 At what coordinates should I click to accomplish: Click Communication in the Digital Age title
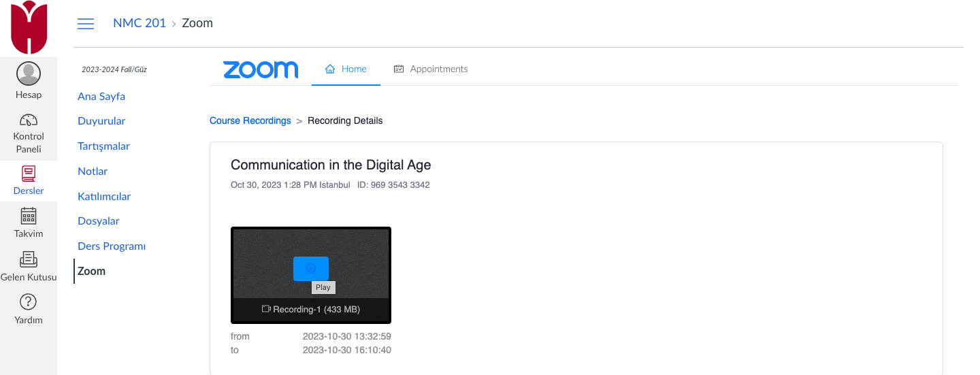(331, 165)
